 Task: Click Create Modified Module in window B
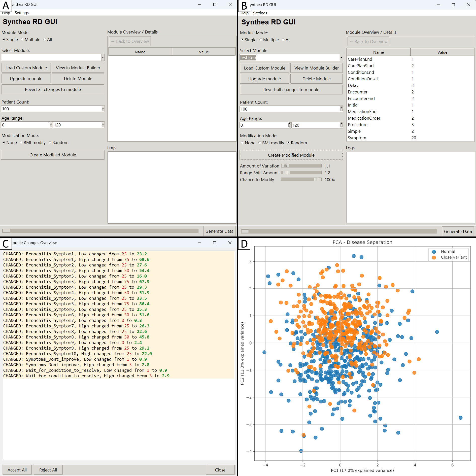(x=291, y=155)
